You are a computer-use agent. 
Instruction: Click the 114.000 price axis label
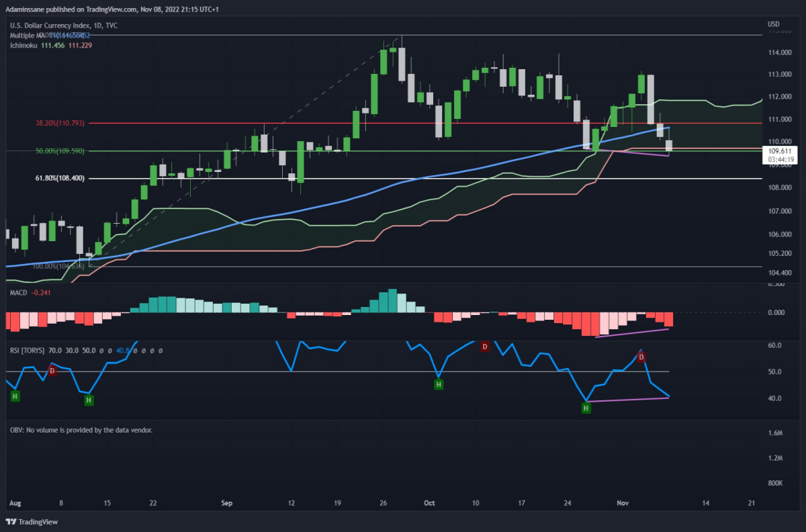point(779,52)
